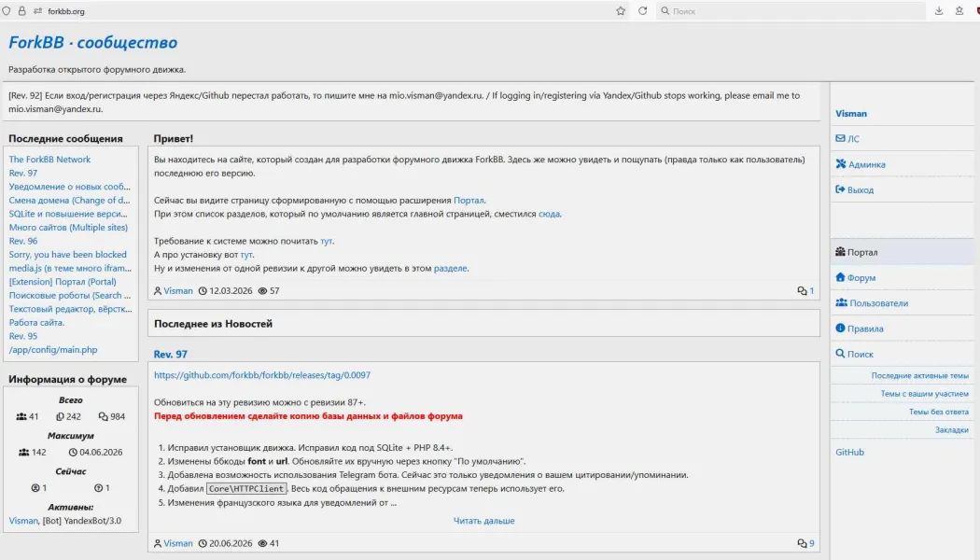The image size is (980, 560).
Task: Open The ForkBB Network recent post
Action: tap(49, 160)
